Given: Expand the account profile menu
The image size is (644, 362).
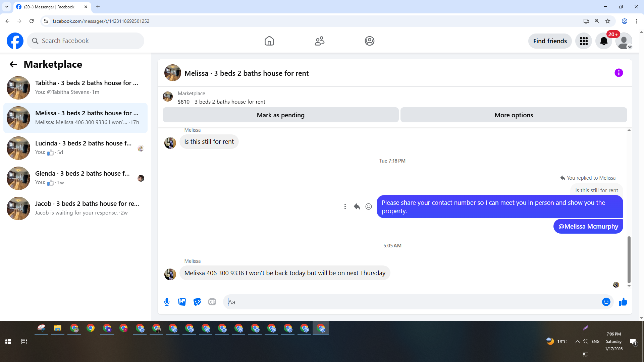Looking at the screenshot, I should click(624, 41).
